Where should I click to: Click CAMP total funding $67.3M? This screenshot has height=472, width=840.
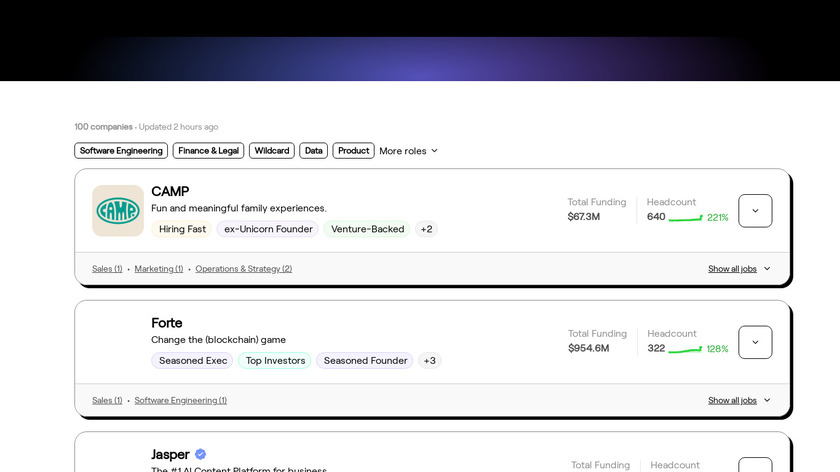click(x=584, y=216)
